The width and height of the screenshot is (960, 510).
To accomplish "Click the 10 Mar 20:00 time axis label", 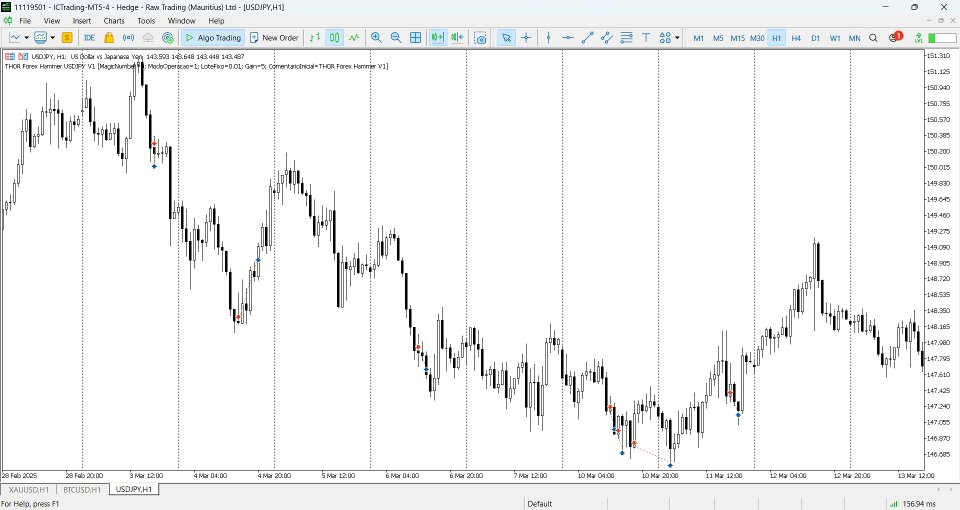I will (659, 476).
